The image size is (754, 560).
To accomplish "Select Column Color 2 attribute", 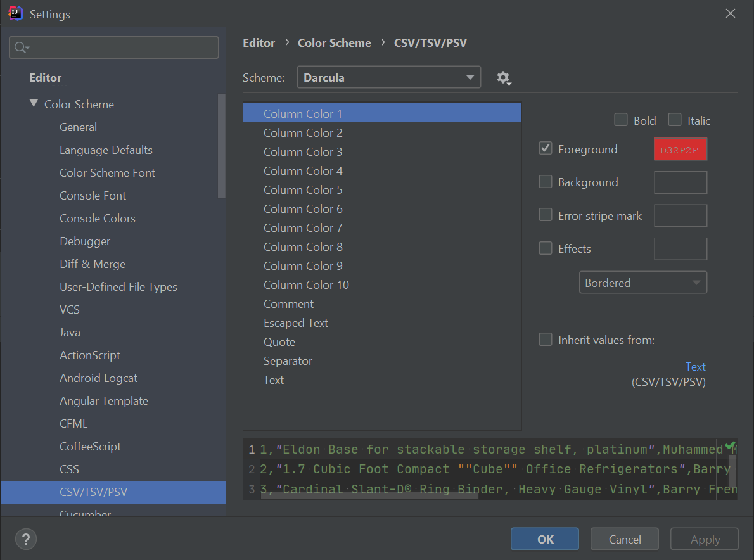I will coord(382,132).
